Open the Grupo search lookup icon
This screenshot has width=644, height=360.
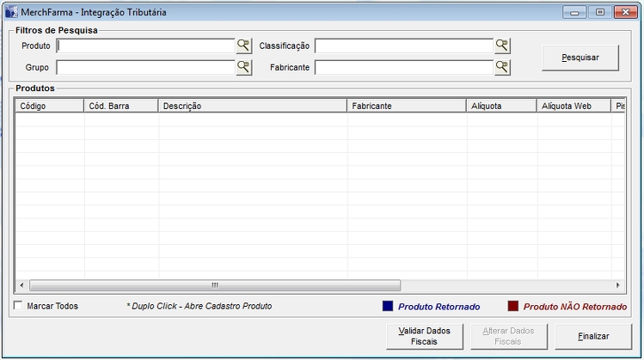(244, 67)
